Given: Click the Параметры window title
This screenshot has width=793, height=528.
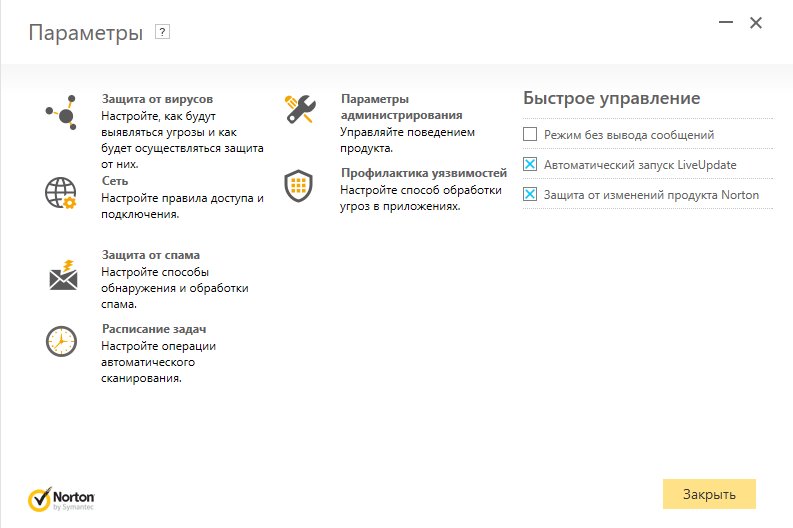Looking at the screenshot, I should [x=86, y=33].
